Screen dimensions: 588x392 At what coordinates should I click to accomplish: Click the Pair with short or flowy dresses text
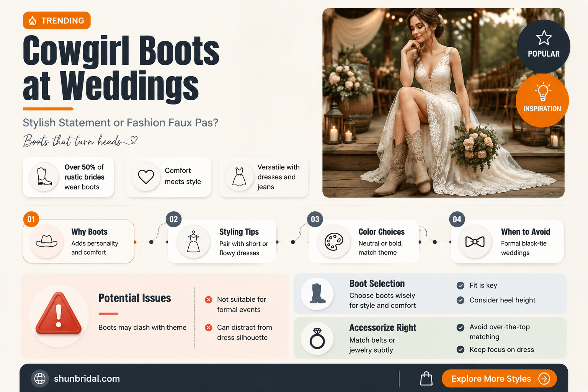[x=243, y=248]
